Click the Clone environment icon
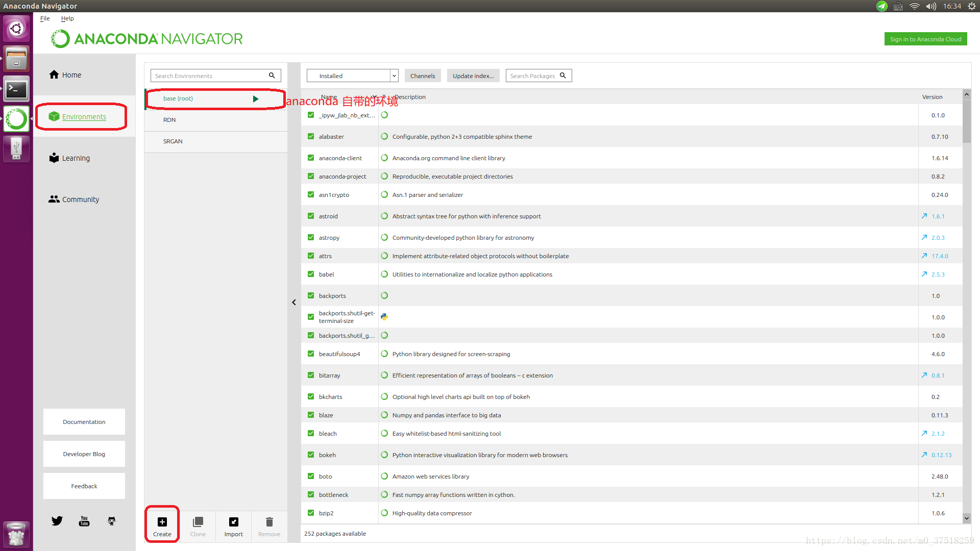This screenshot has width=980, height=551. click(198, 522)
